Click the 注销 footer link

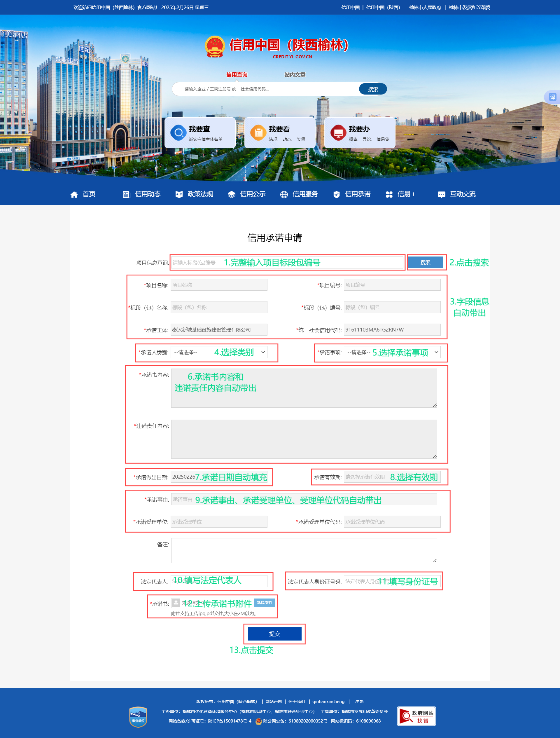359,702
